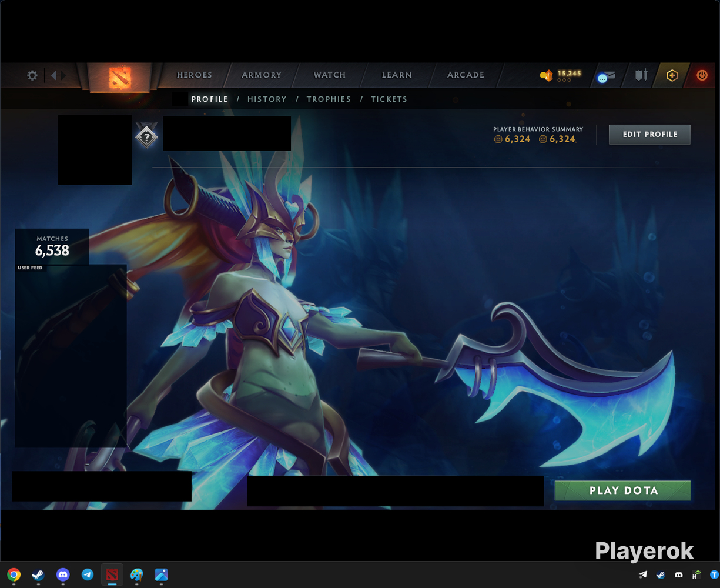Click the Steam system tray icon
The height and width of the screenshot is (588, 720).
(661, 575)
